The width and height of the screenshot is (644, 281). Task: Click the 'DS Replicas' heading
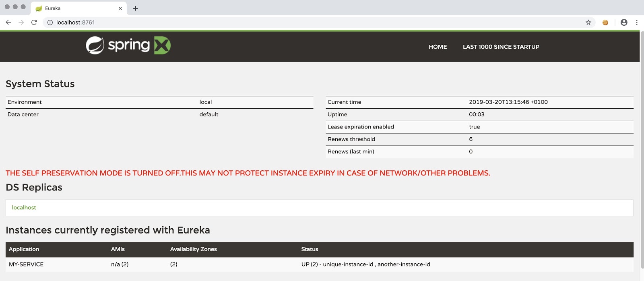point(34,187)
